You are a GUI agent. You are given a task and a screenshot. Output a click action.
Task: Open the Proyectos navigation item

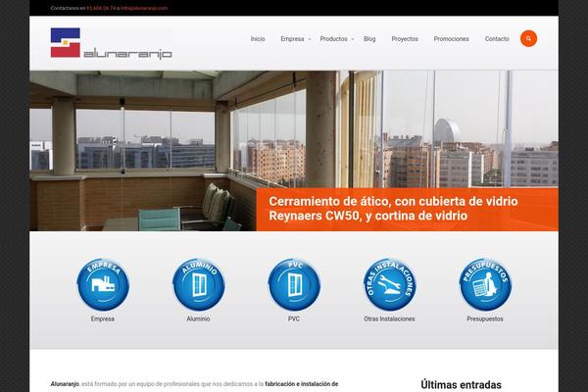tap(405, 38)
